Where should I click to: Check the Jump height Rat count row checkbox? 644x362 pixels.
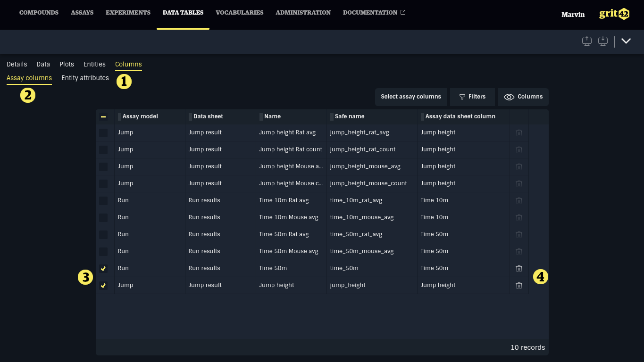click(x=103, y=150)
